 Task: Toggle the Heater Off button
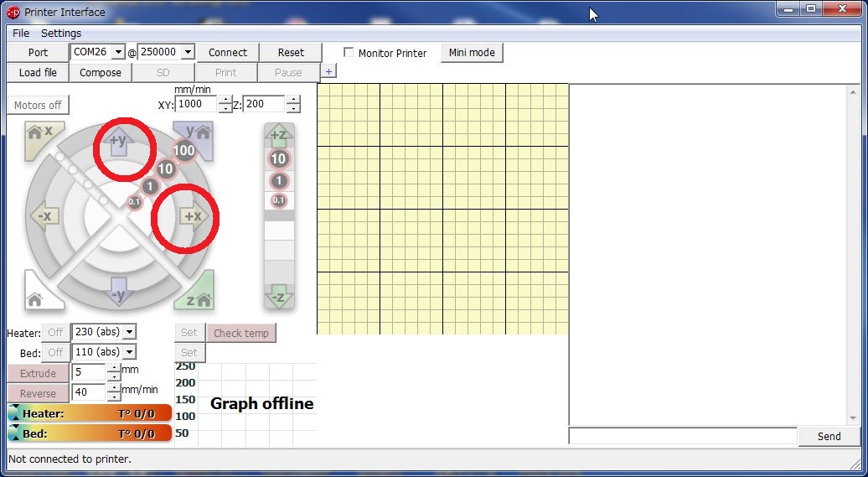click(x=55, y=333)
